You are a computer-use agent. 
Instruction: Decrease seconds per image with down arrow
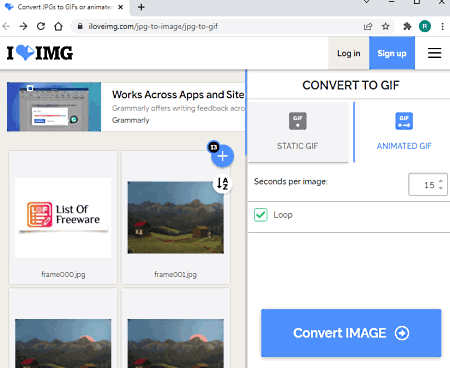click(441, 188)
